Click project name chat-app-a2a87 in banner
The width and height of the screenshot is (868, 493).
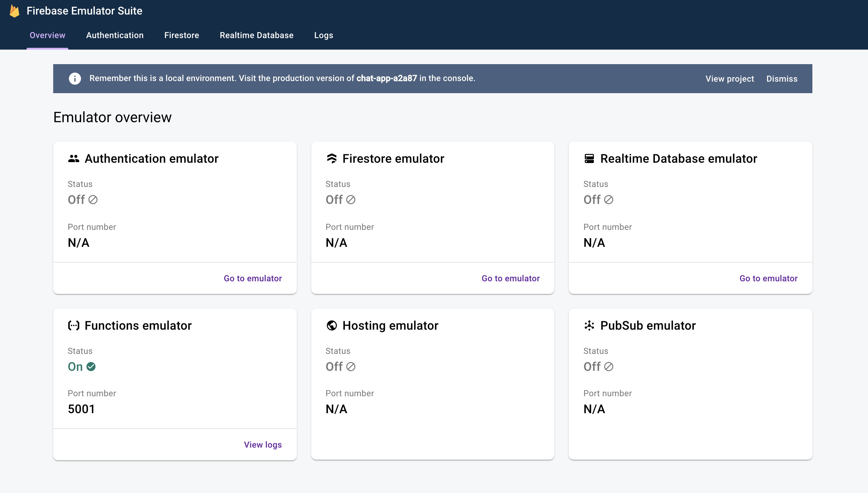click(x=387, y=78)
